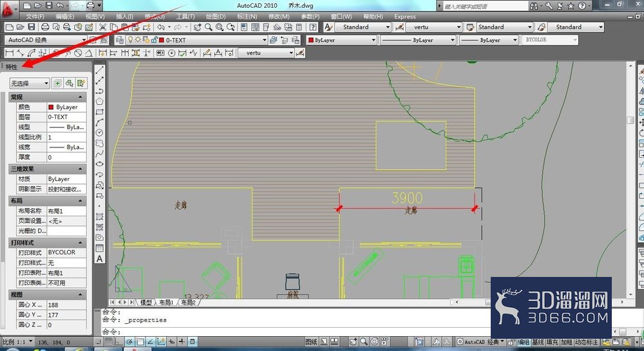Open the 格式(O) menu
This screenshot has width=644, height=351.
pyautogui.click(x=155, y=16)
